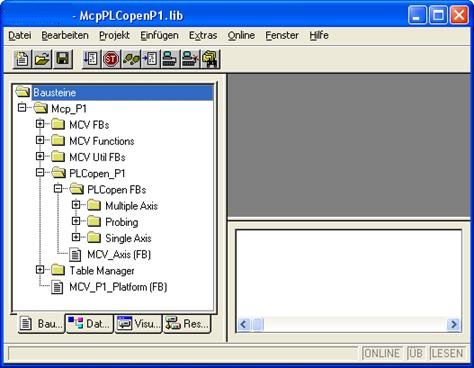This screenshot has height=368, width=474.
Task: Click the Open file toolbar icon
Action: [42, 59]
